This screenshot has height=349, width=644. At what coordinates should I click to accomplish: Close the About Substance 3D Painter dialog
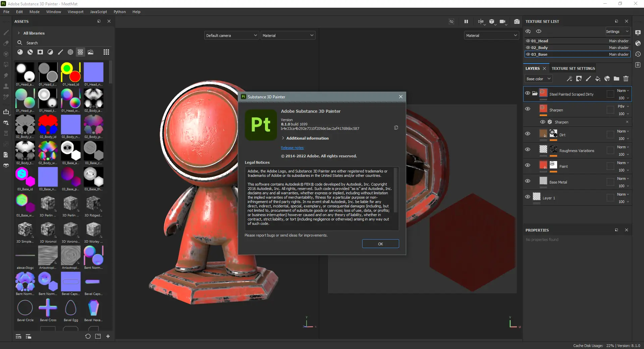[401, 97]
